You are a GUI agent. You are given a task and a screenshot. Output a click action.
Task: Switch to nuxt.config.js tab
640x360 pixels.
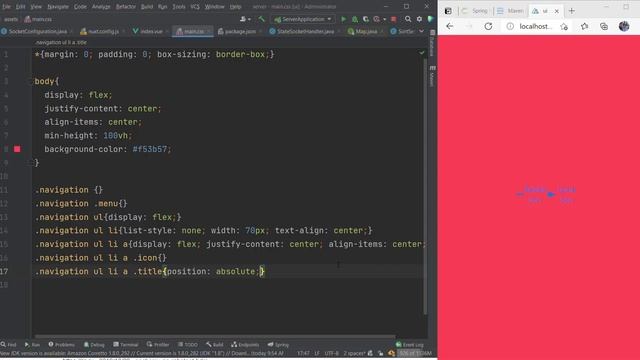pyautogui.click(x=100, y=31)
